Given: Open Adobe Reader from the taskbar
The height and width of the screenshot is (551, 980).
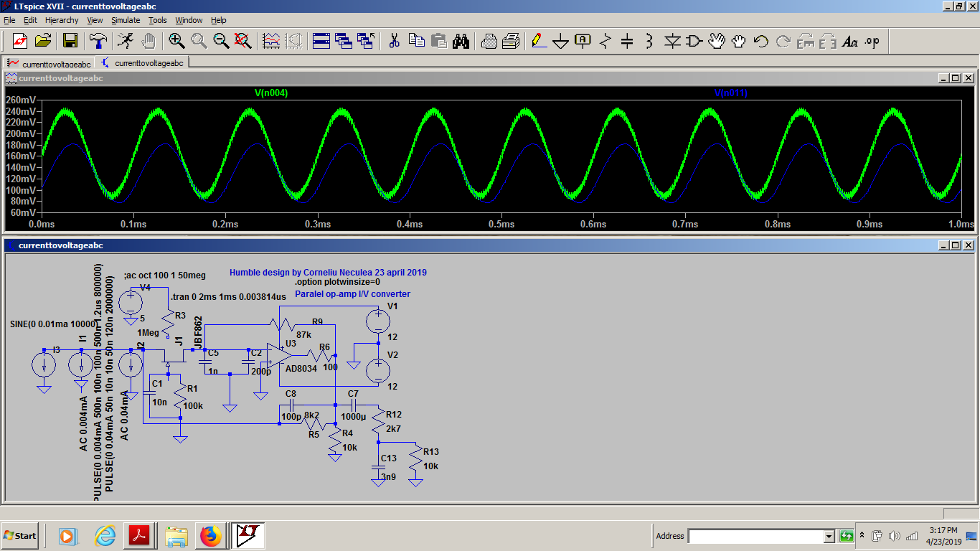Looking at the screenshot, I should tap(138, 535).
